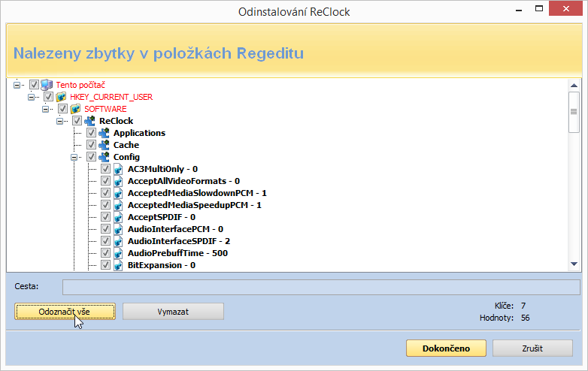The height and width of the screenshot is (371, 588).
Task: Select the ReClock key label
Action: tap(117, 121)
